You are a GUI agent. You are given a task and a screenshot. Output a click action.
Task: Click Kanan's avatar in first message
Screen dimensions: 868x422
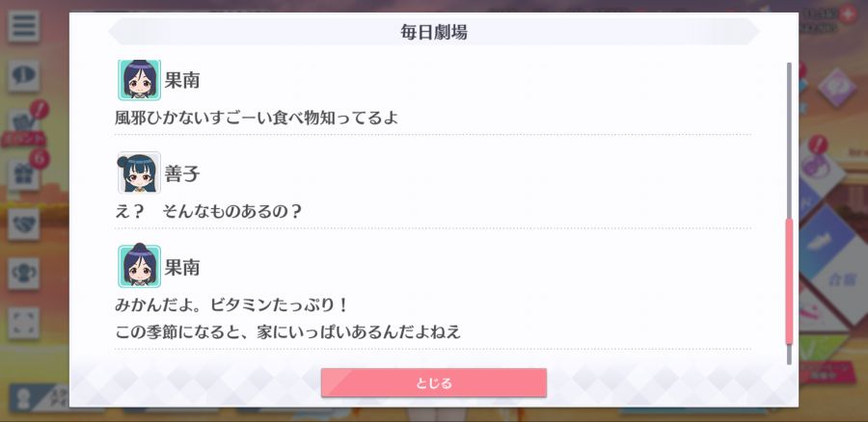coord(139,80)
